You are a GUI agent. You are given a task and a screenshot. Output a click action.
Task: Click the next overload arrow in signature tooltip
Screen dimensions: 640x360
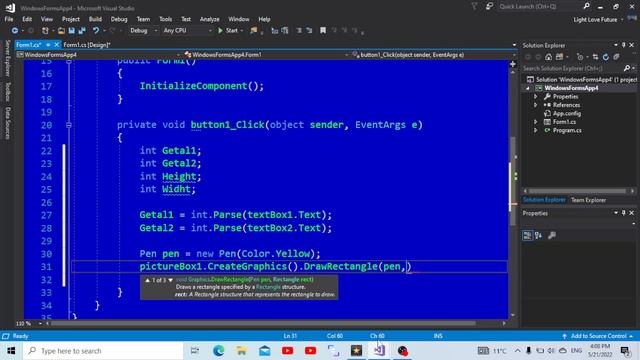171,280
